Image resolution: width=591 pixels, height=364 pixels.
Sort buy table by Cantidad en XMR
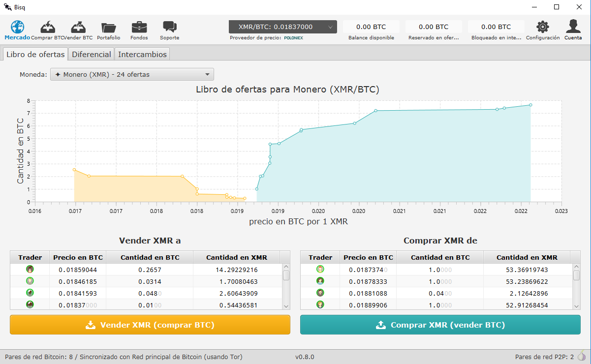pyautogui.click(x=527, y=257)
